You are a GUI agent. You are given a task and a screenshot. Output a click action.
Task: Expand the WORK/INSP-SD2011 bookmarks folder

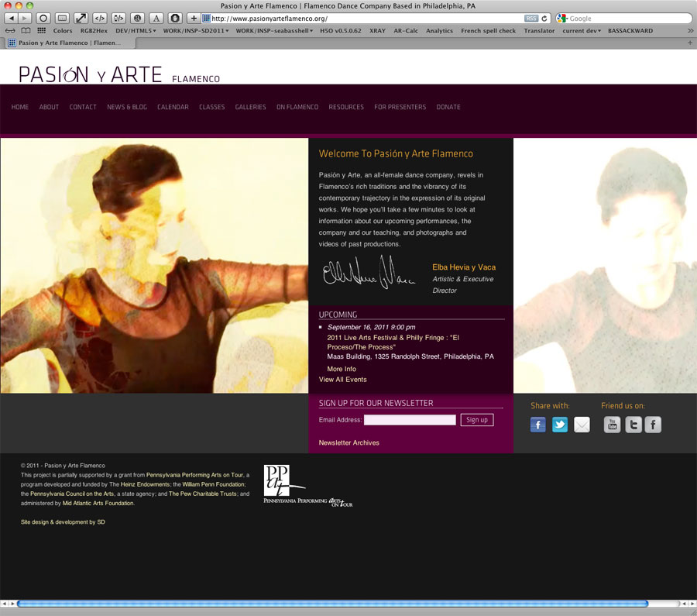195,31
